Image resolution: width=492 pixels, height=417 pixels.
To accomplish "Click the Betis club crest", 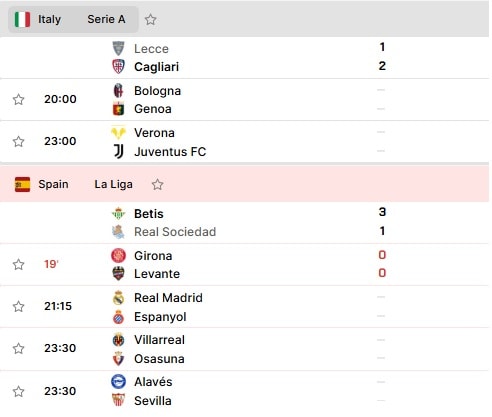I will point(118,213).
